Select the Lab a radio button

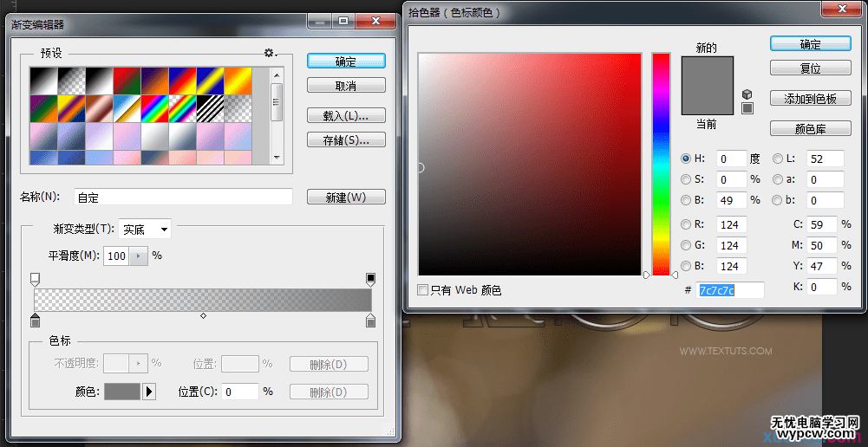778,179
